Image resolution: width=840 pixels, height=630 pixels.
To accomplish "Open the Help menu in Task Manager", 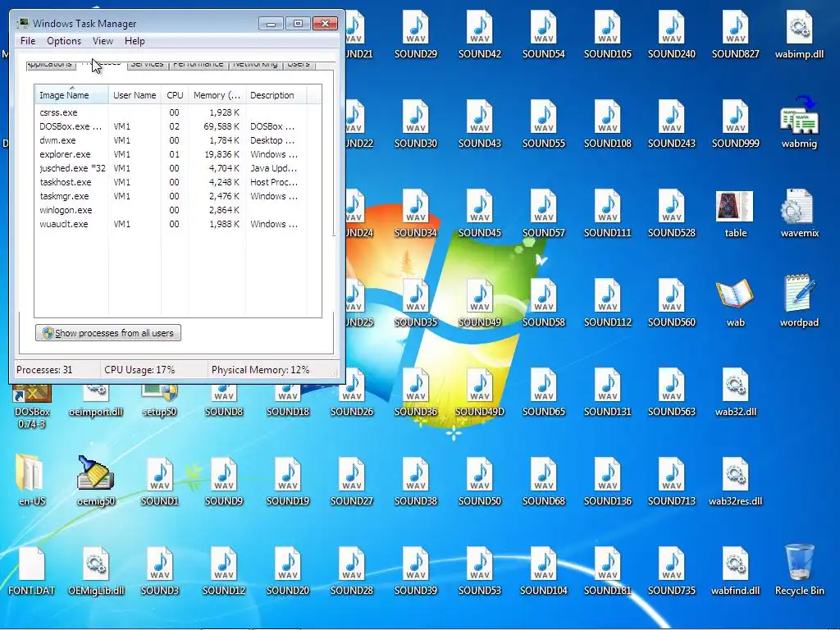I will coord(135,41).
